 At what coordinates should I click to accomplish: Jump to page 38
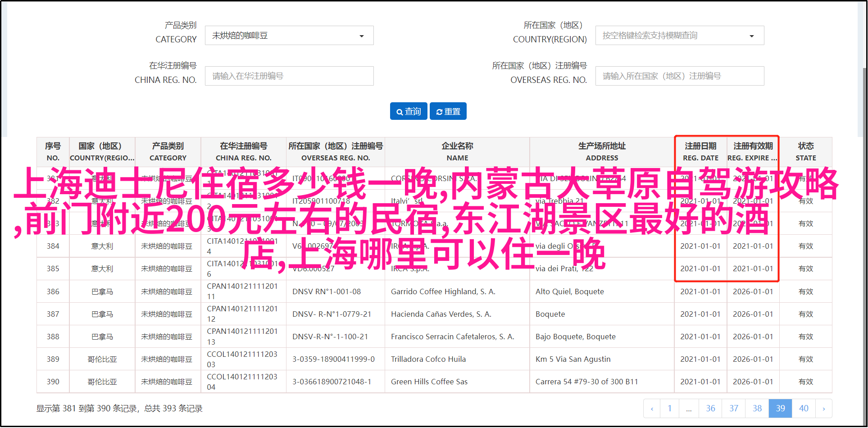coord(757,409)
